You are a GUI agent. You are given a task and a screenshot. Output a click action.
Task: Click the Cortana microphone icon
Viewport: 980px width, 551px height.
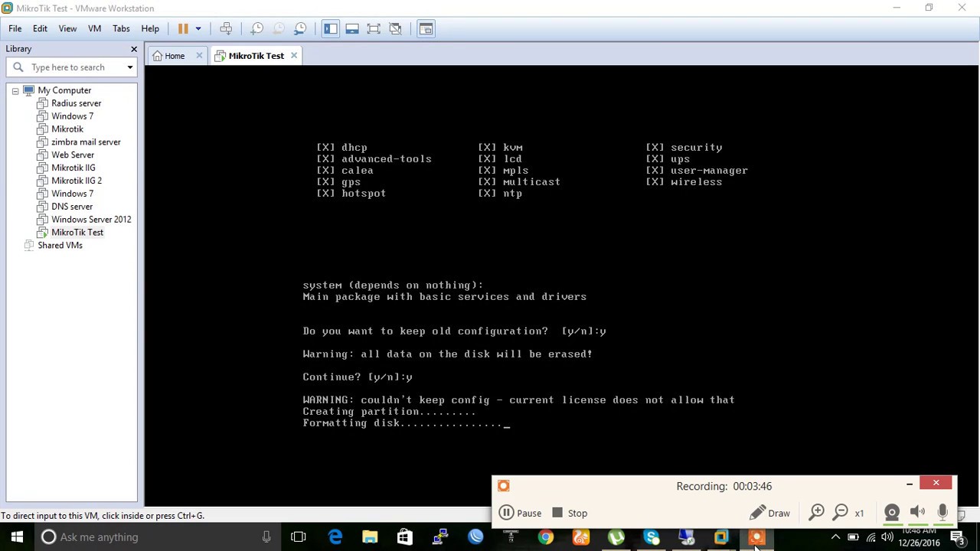click(x=266, y=537)
